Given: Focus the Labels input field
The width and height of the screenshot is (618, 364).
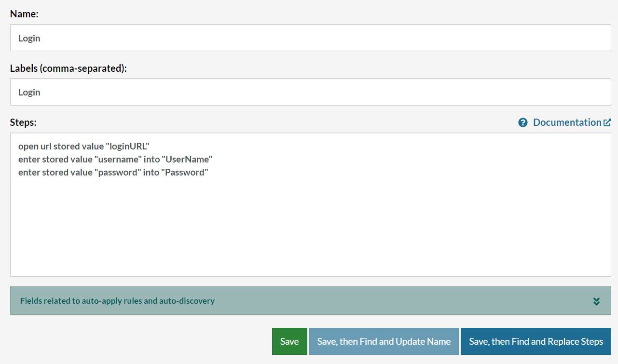Looking at the screenshot, I should (310, 92).
